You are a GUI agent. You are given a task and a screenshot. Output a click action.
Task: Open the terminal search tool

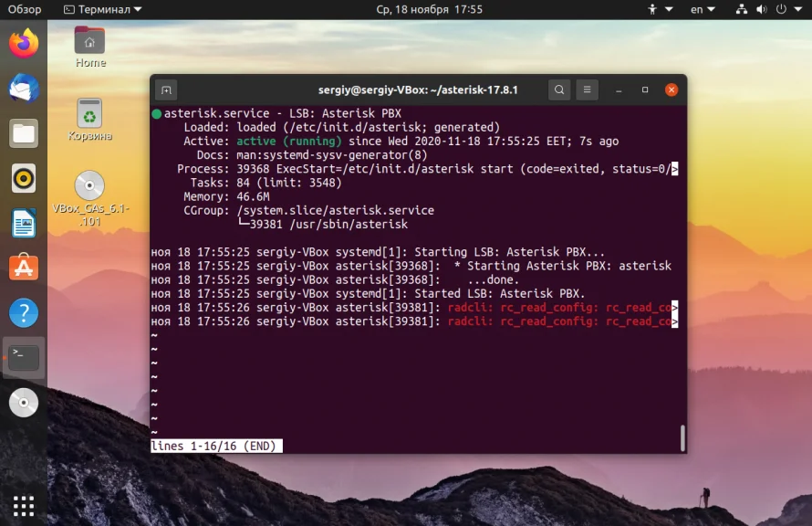click(559, 89)
